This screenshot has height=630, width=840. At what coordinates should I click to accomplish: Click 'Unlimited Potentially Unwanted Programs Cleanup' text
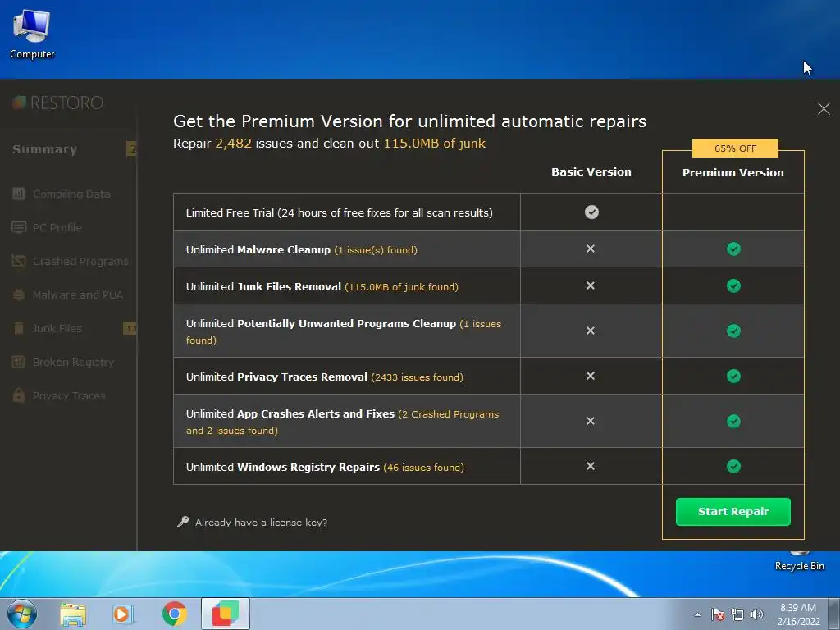coord(321,323)
